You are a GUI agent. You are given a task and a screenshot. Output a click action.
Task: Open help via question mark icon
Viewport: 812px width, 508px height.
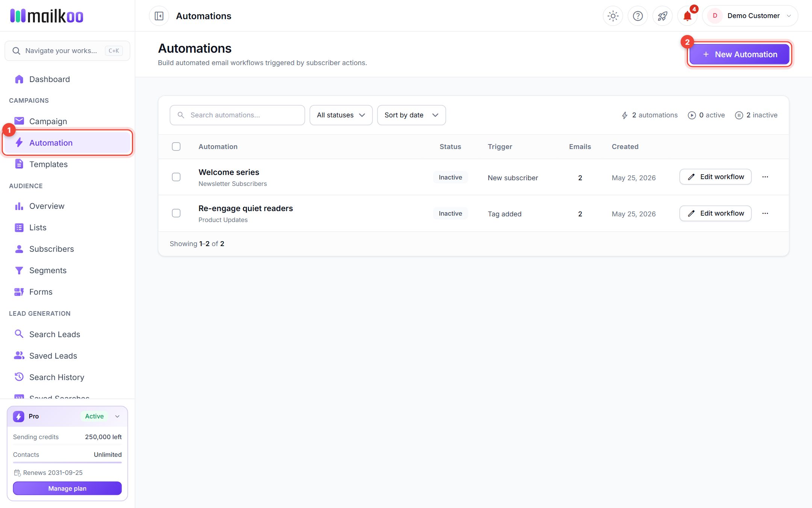pyautogui.click(x=638, y=16)
